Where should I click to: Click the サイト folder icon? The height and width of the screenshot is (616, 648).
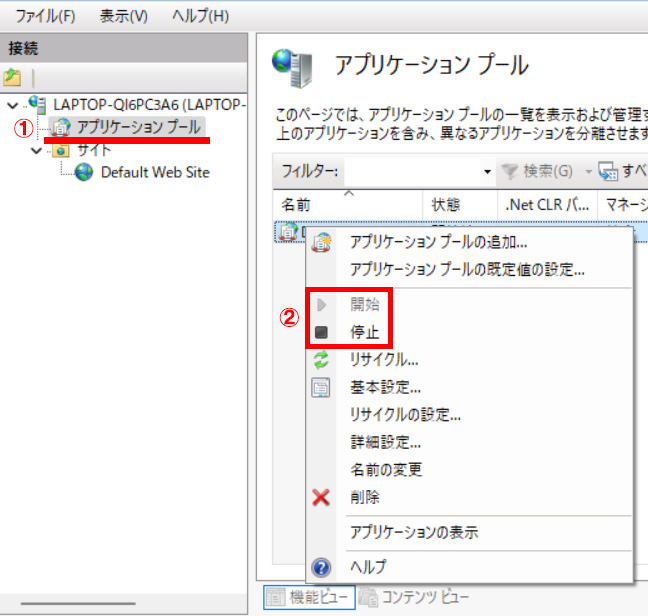point(61,150)
